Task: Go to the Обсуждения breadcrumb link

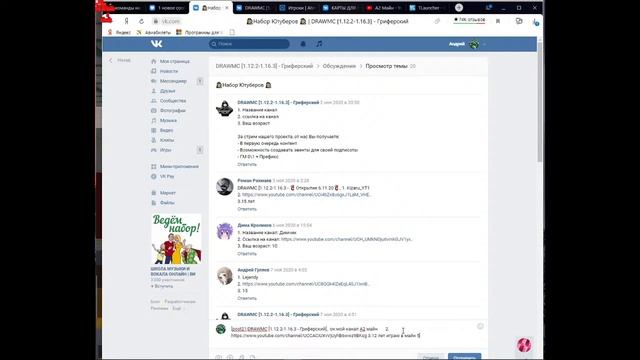Action: [339, 66]
